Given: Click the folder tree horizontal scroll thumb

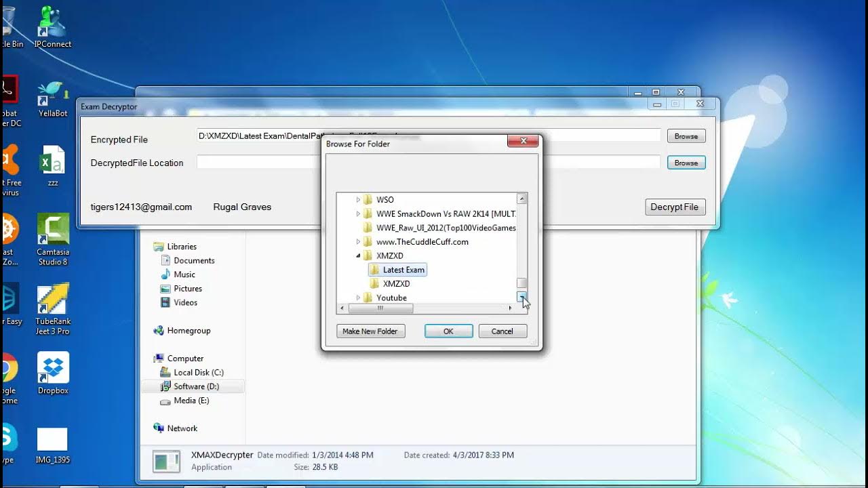Looking at the screenshot, I should [x=380, y=308].
